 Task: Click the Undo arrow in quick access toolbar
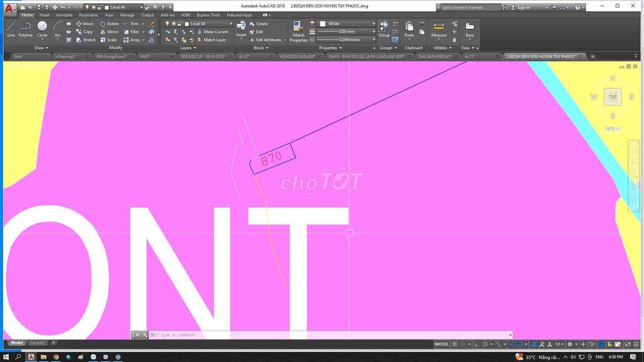pos(63,8)
